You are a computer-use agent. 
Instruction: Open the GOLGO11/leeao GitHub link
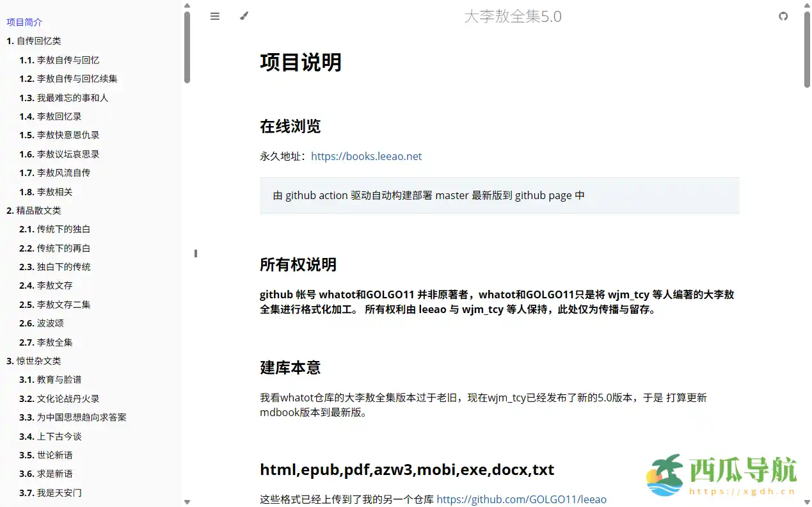[x=521, y=499]
